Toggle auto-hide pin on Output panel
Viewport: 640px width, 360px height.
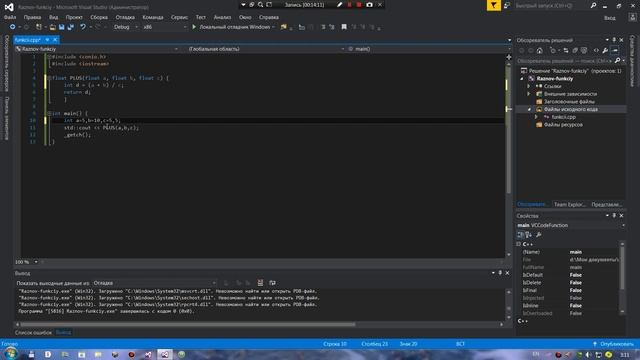[500, 273]
